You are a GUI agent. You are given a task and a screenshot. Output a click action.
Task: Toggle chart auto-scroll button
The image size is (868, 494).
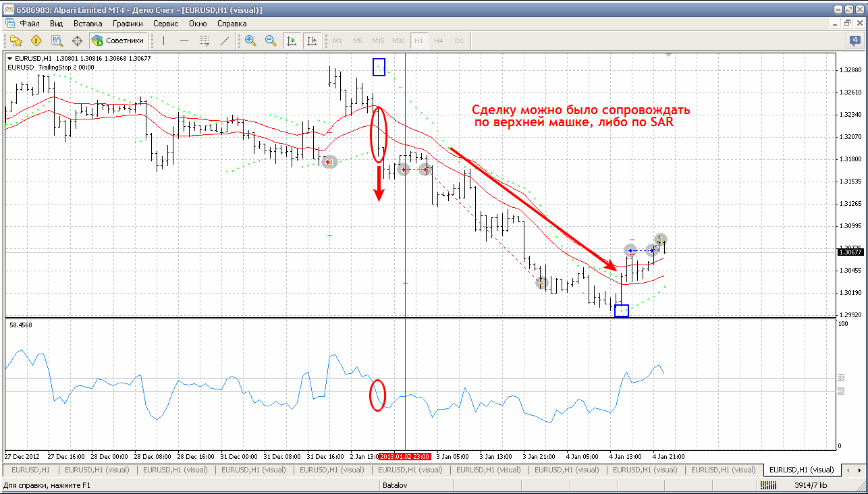(x=292, y=40)
